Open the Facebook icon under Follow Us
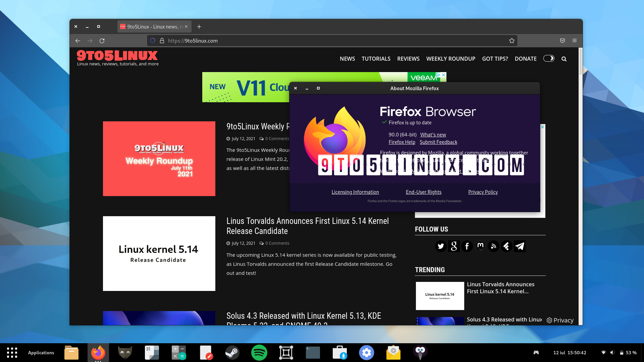Screen dimensions: 644x362 point(467,246)
